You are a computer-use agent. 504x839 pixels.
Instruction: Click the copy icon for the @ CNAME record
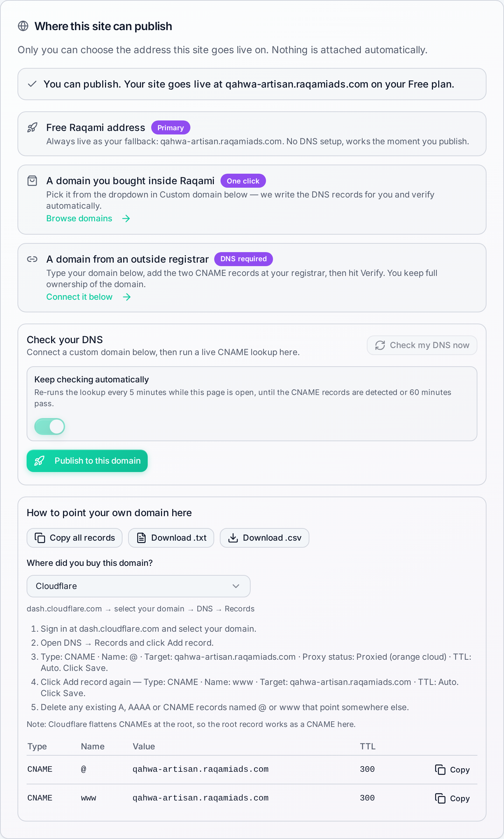[x=440, y=769]
